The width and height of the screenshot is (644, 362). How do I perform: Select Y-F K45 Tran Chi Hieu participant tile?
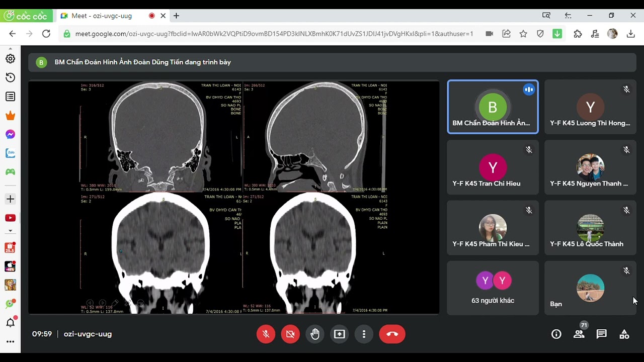click(x=493, y=167)
